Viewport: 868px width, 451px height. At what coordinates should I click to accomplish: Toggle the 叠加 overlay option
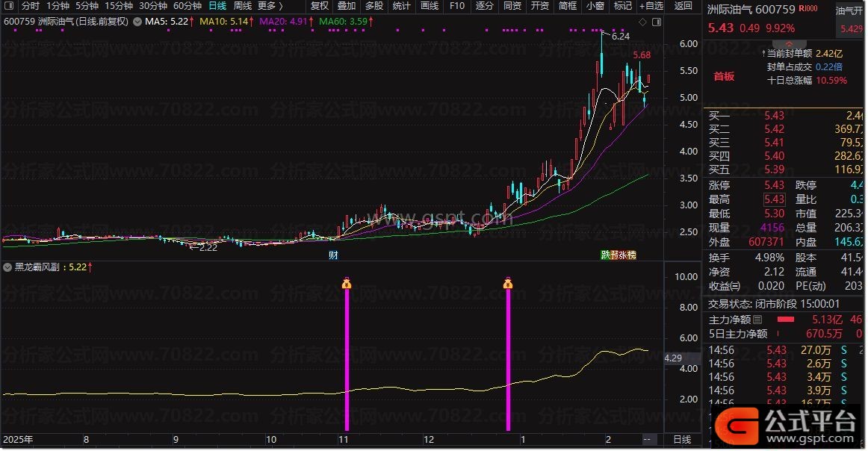click(347, 6)
